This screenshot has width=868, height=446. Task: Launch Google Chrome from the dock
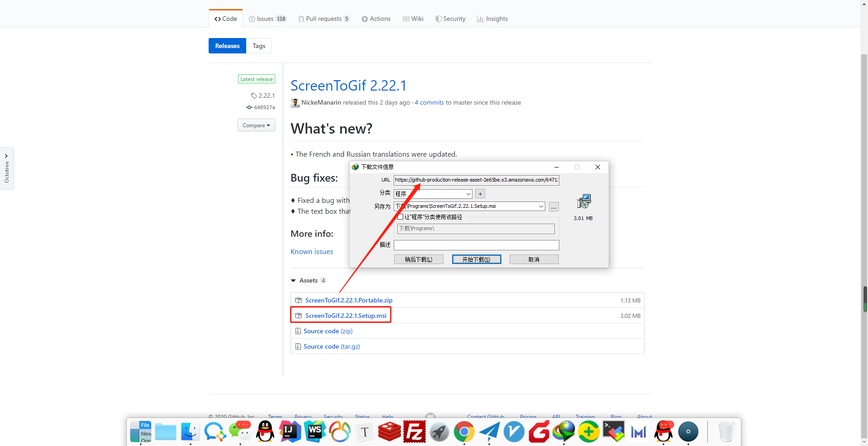click(x=464, y=432)
